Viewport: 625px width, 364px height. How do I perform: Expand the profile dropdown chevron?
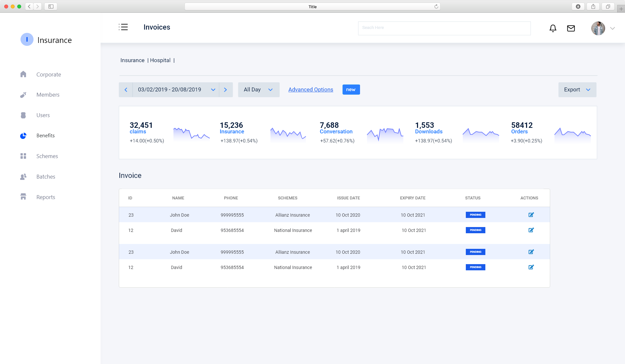click(x=613, y=28)
